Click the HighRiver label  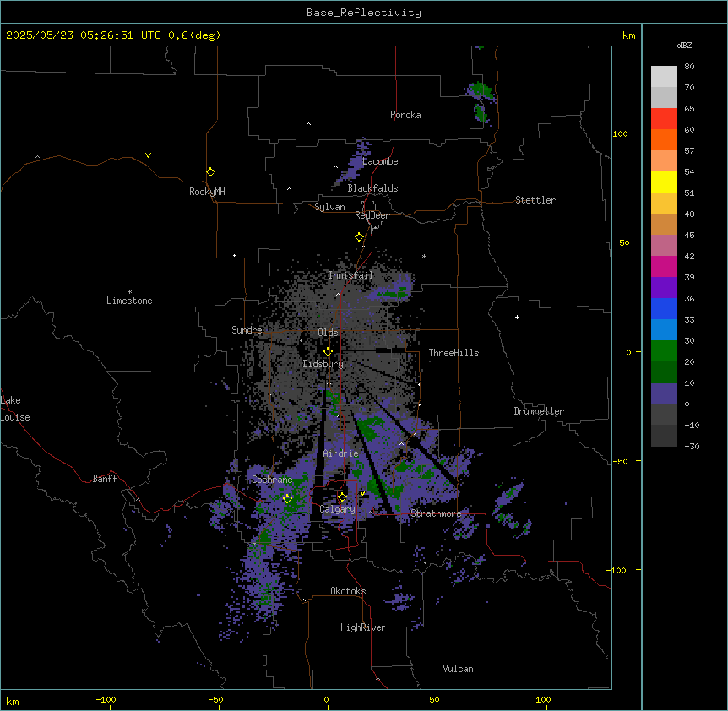363,627
